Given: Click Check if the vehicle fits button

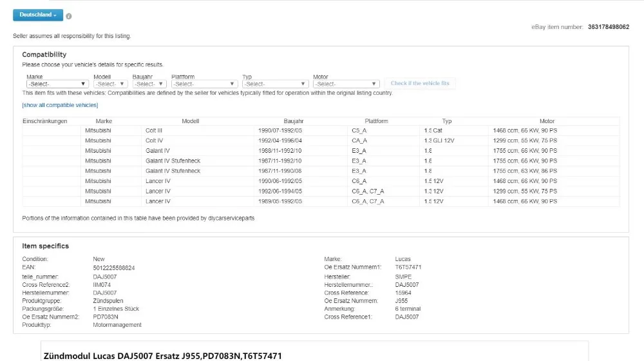Looking at the screenshot, I should pos(420,83).
